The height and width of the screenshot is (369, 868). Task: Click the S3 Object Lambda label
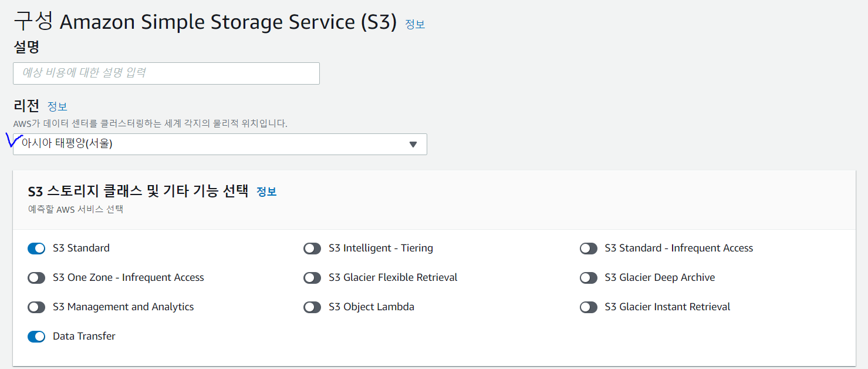(x=371, y=307)
